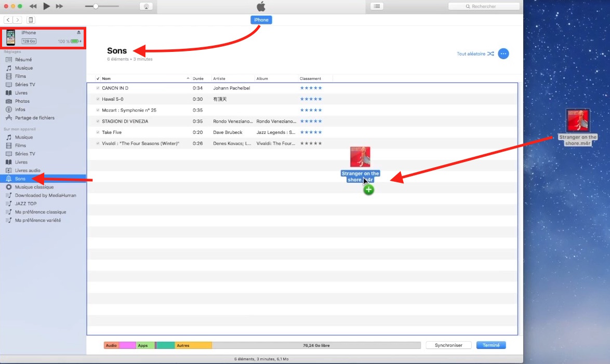Toggle sort arrow on the Nom column
This screenshot has width=610, height=364.
click(188, 78)
